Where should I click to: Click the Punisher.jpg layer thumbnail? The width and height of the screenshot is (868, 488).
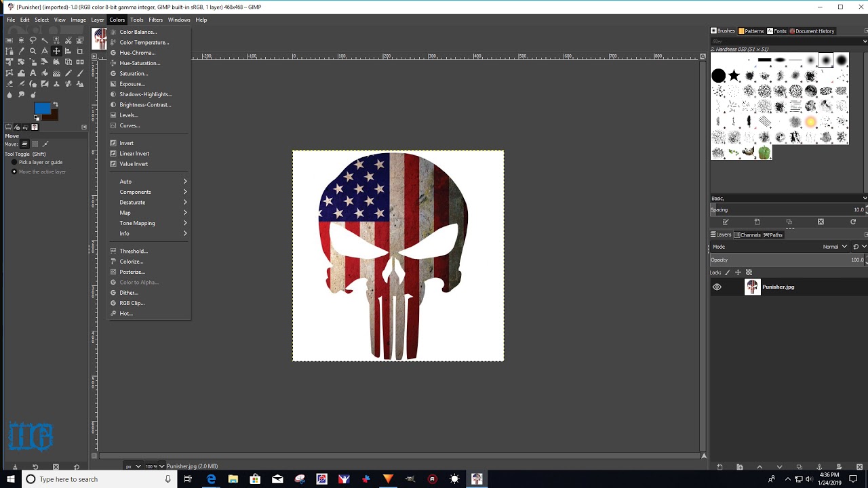click(x=752, y=287)
